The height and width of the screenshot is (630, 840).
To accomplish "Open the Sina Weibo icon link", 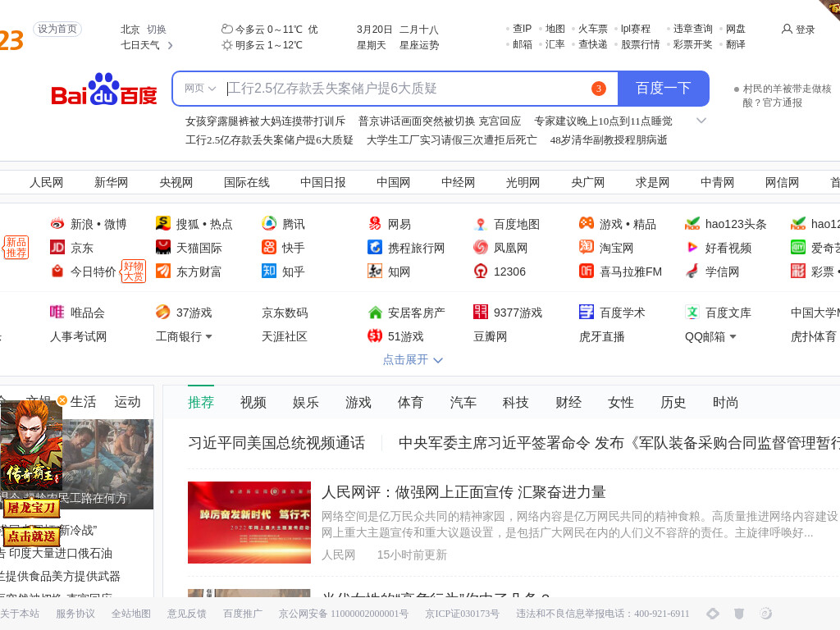I will pyautogui.click(x=57, y=223).
